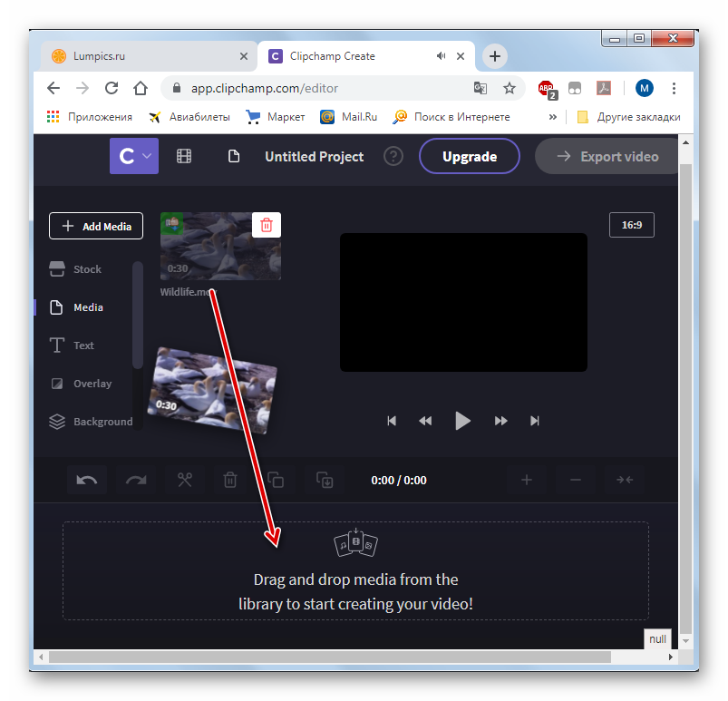Open Другие закладки folder
Image resolution: width=728 pixels, height=701 pixels.
tap(628, 117)
